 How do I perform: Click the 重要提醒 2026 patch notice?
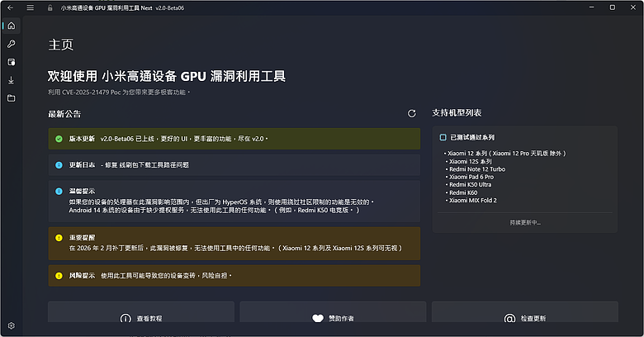(x=234, y=244)
